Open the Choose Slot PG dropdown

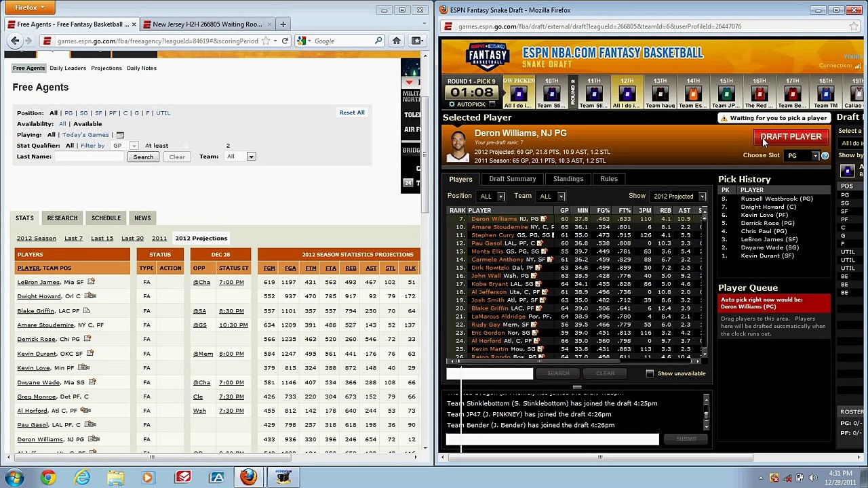pyautogui.click(x=802, y=156)
